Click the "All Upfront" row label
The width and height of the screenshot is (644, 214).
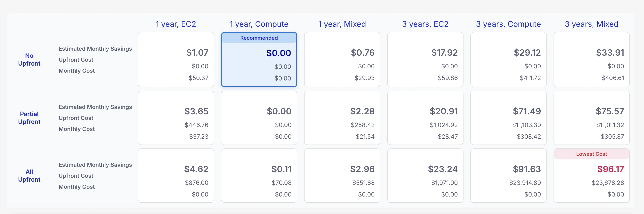coord(29,175)
